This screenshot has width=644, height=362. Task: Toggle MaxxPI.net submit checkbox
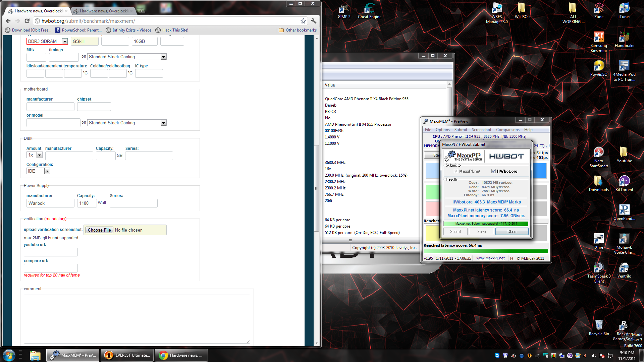[x=456, y=171]
